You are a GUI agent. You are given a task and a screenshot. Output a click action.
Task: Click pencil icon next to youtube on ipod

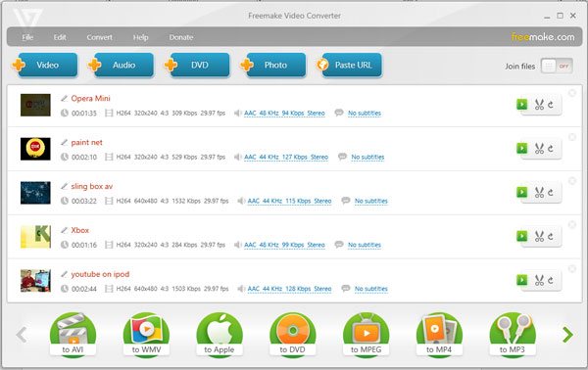tap(64, 274)
